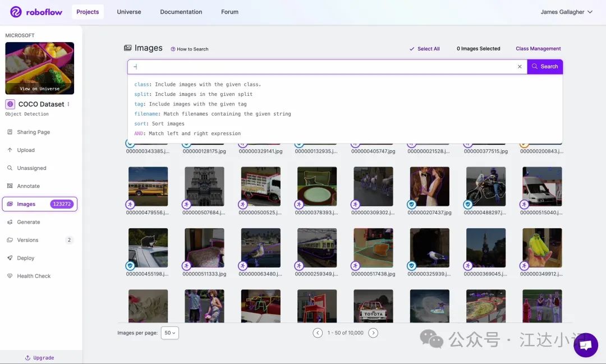Click status badge on 000000349912 image
Screen dimensions: 606x364
click(524, 265)
